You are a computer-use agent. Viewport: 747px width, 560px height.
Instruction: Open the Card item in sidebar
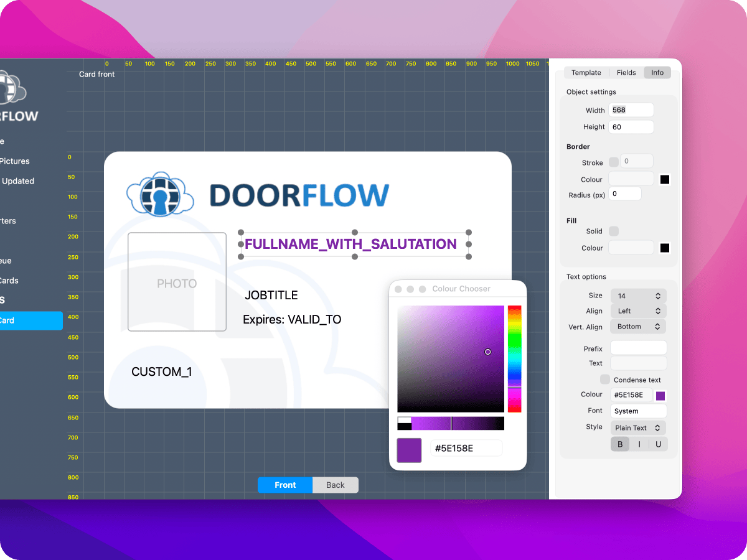[x=31, y=320]
